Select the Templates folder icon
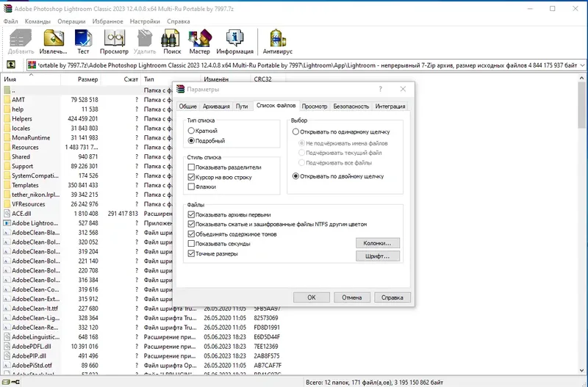Image resolution: width=588 pixels, height=387 pixels. click(7, 185)
